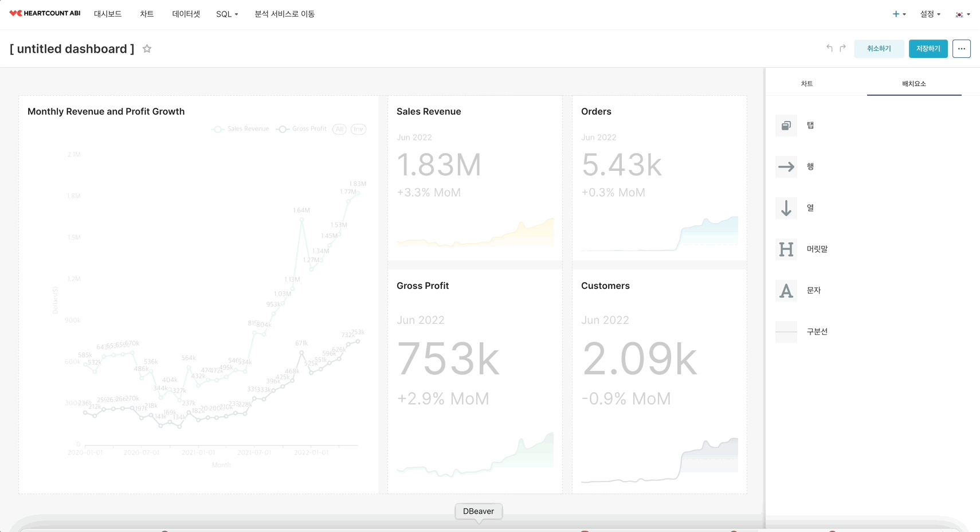980x532 pixels.
Task: Select the 탭 (tab) layout element icon
Action: tap(786, 126)
